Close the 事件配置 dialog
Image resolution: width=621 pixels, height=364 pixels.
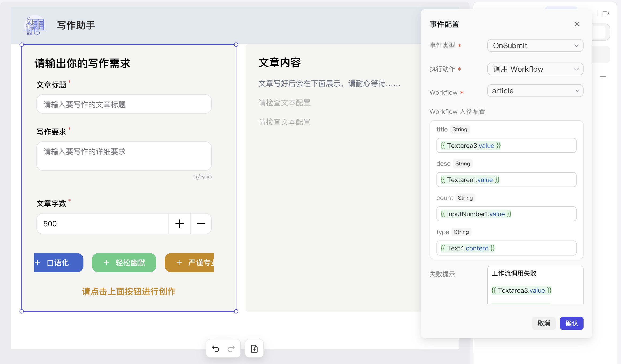click(x=577, y=24)
